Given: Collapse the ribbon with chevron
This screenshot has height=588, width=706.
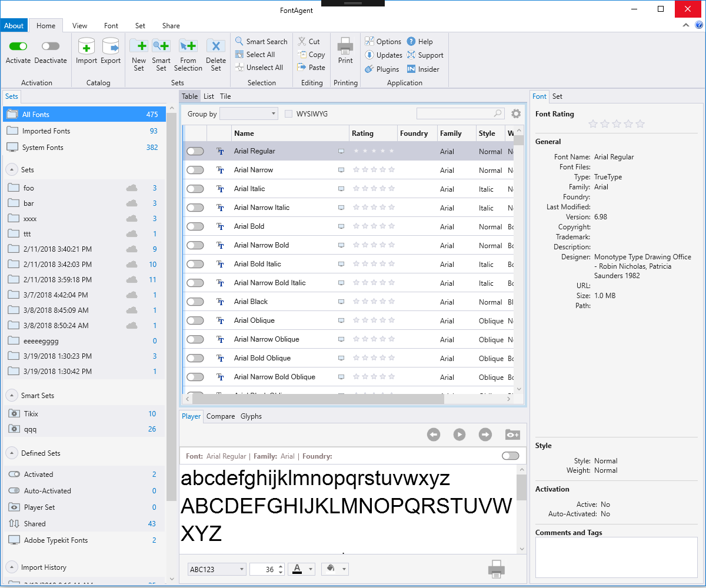Looking at the screenshot, I should tap(686, 25).
